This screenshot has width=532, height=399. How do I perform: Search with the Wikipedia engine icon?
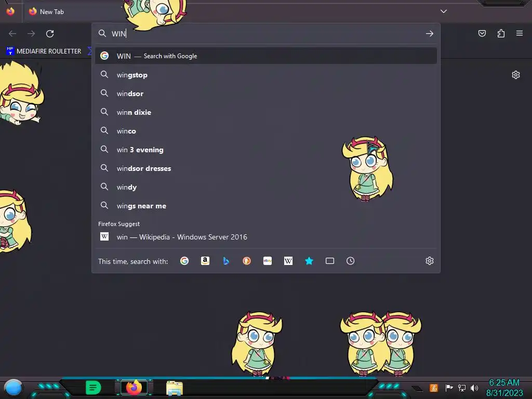(x=288, y=261)
